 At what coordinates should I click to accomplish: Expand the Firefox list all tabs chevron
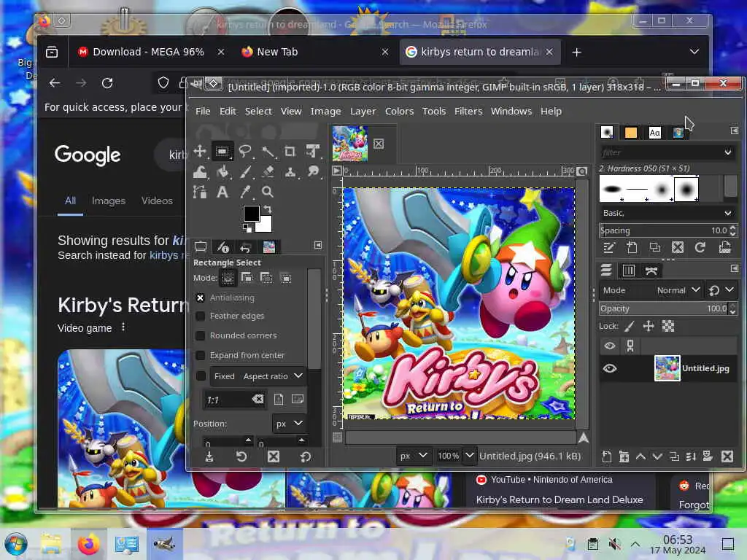tap(694, 52)
